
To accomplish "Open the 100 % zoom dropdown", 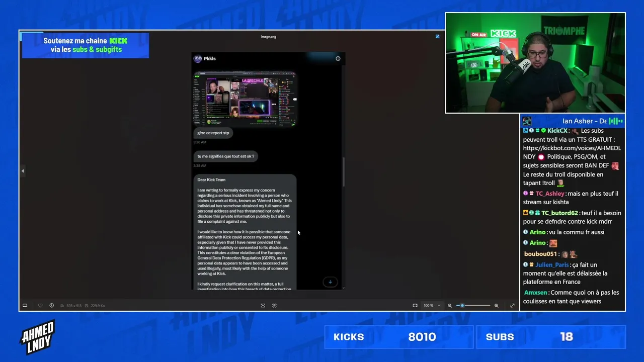I will [x=432, y=305].
